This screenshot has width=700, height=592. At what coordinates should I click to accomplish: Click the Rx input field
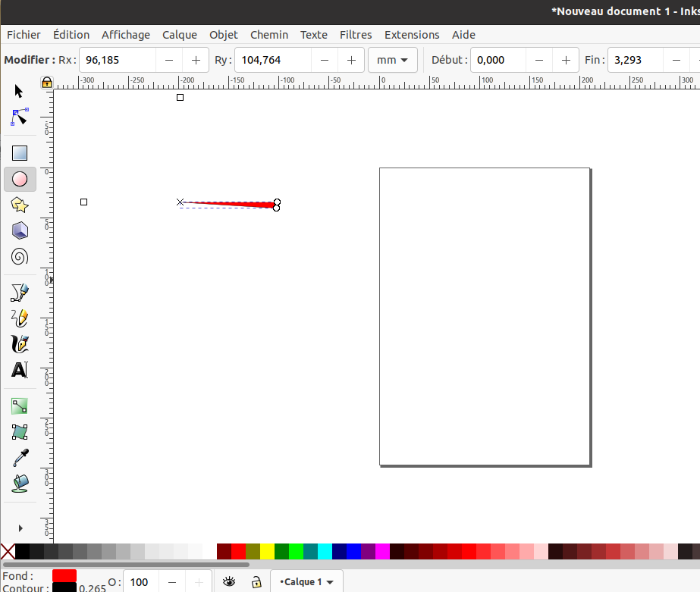(x=118, y=60)
